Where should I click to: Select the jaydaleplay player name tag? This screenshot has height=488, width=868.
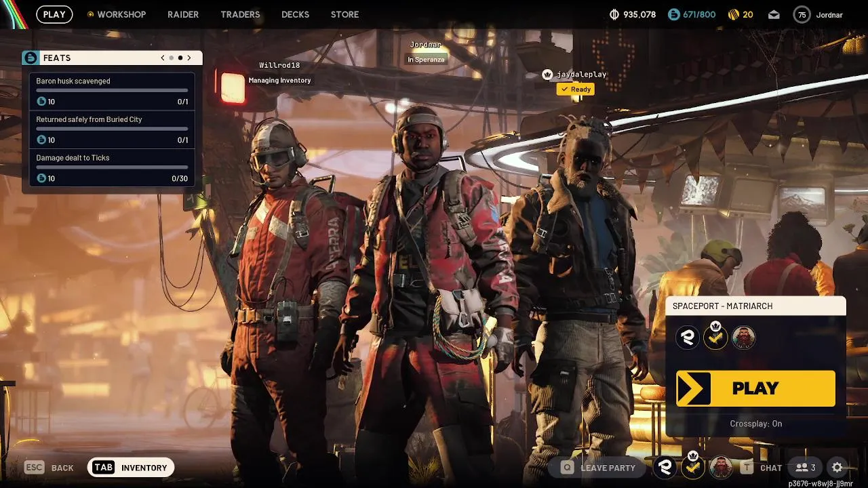pyautogui.click(x=581, y=75)
